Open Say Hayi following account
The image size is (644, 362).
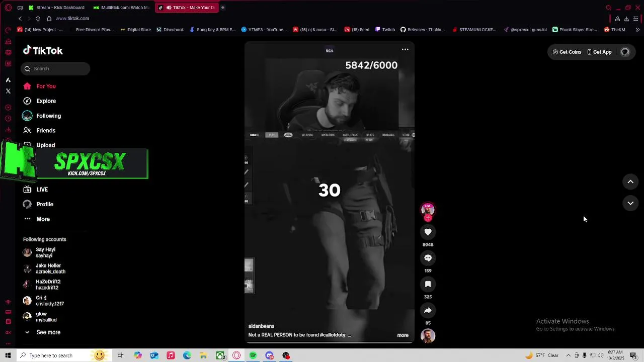click(39, 252)
